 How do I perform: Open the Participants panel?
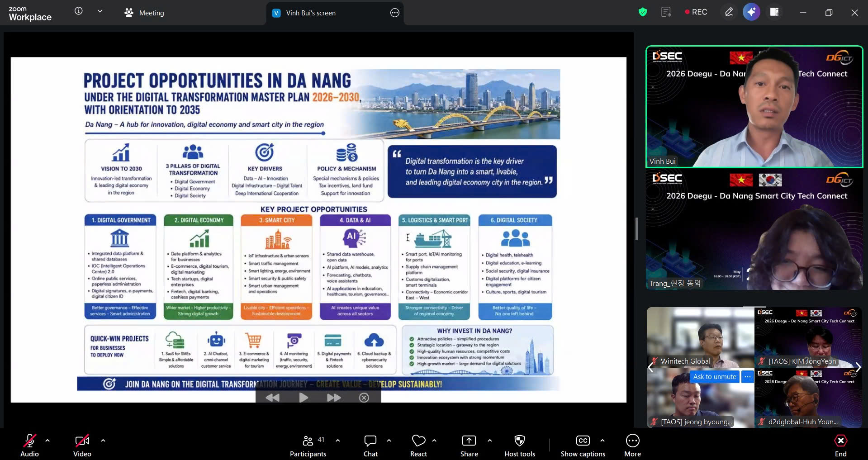point(308,446)
